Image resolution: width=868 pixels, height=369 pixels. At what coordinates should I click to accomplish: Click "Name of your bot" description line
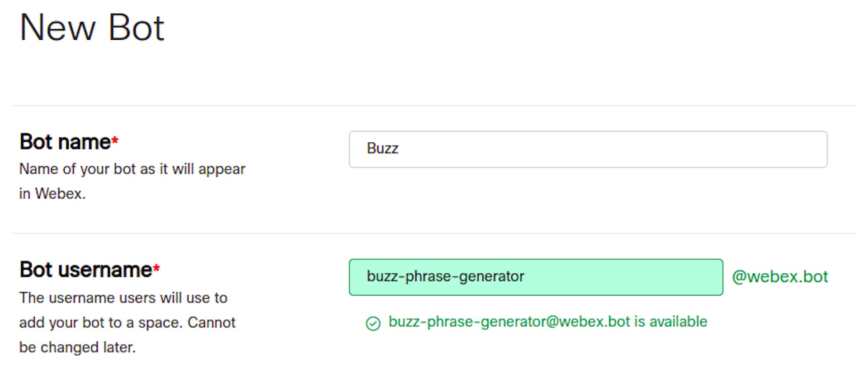(132, 169)
